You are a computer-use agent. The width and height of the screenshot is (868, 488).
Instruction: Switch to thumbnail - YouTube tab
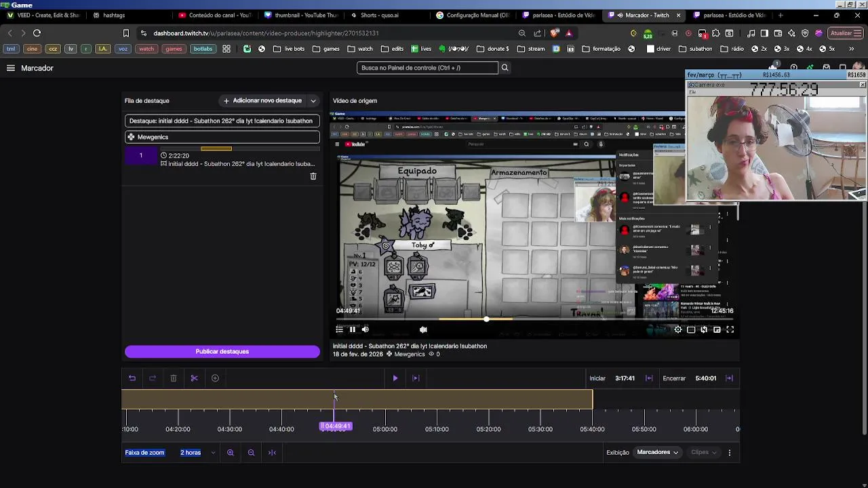[x=300, y=15]
